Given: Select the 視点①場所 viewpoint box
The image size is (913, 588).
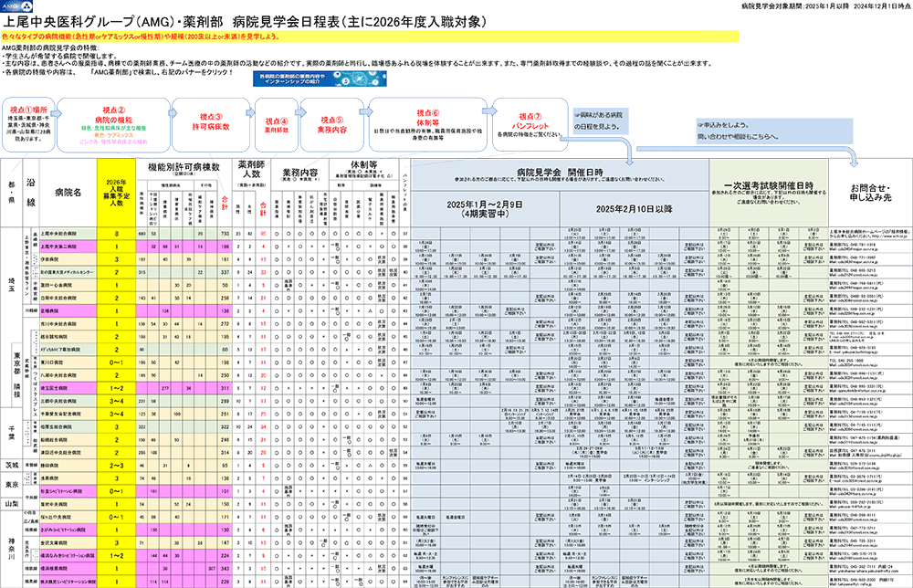Looking at the screenshot, I should click(28, 124).
